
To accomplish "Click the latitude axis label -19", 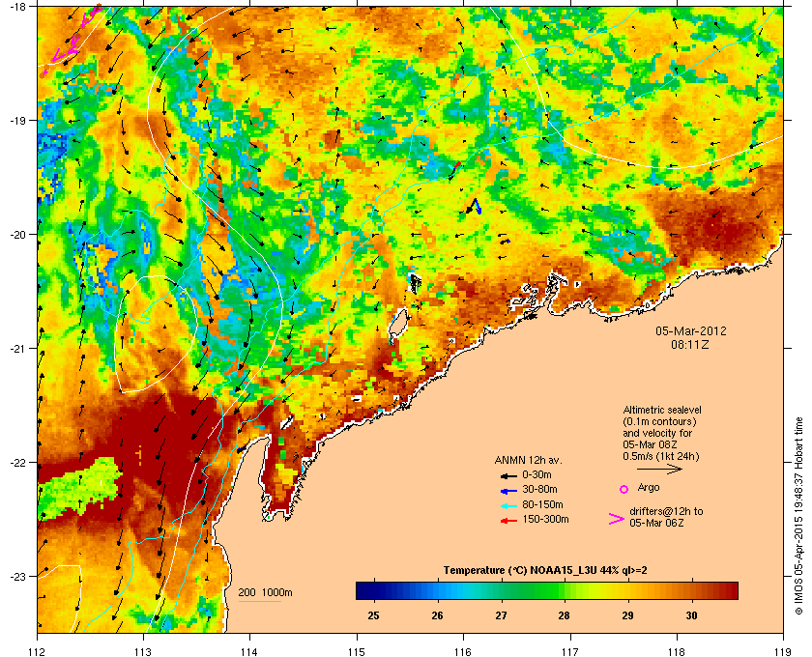I will click(17, 120).
